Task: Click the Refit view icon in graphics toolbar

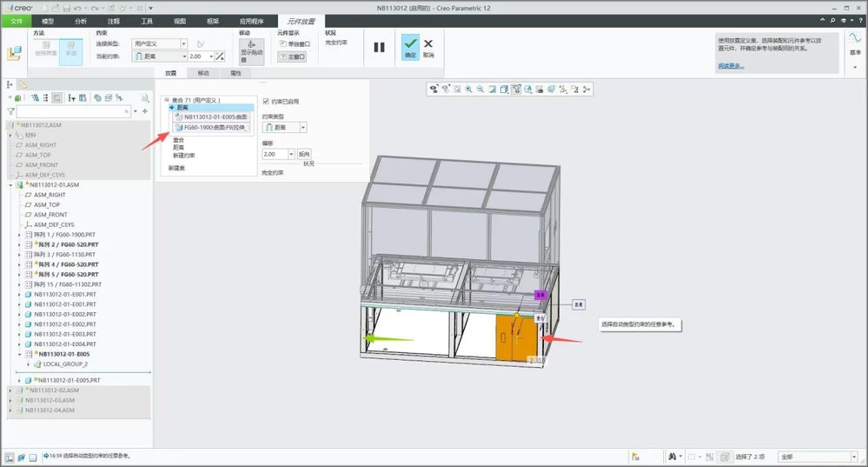Action: [457, 90]
